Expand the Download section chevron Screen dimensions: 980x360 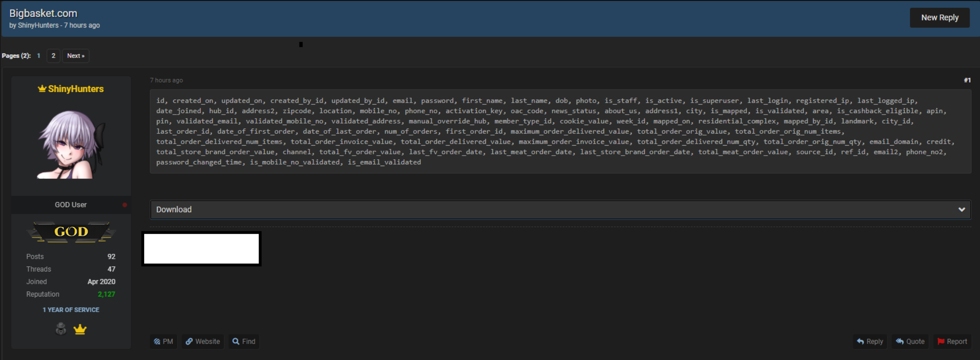click(x=961, y=209)
